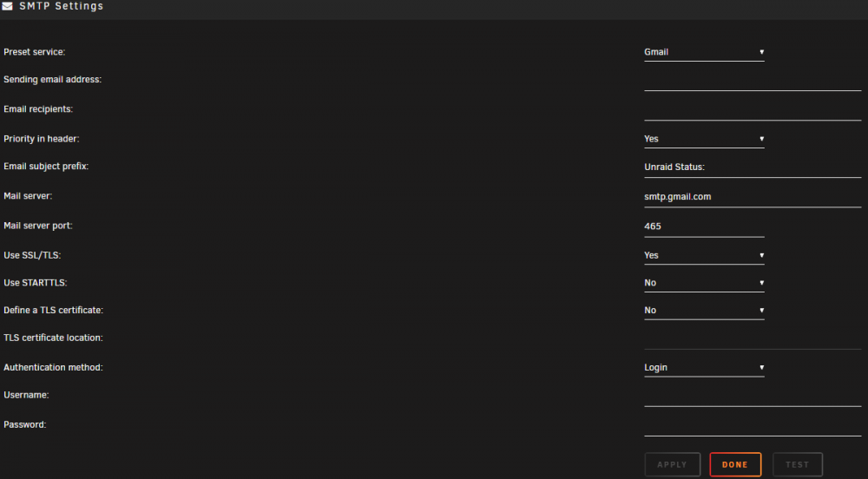Click the Mail server field with smtp.gmail.com
868x479 pixels.
(x=753, y=198)
